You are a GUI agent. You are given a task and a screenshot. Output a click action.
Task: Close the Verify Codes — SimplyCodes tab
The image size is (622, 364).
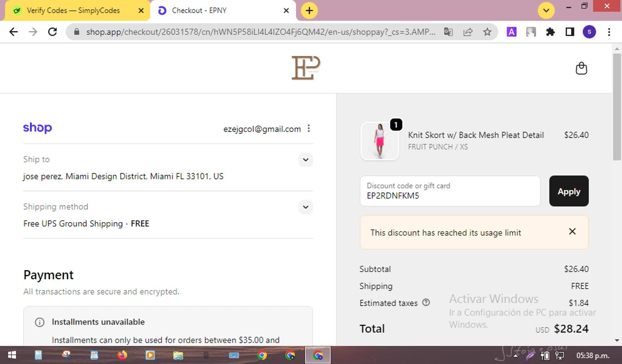click(141, 10)
